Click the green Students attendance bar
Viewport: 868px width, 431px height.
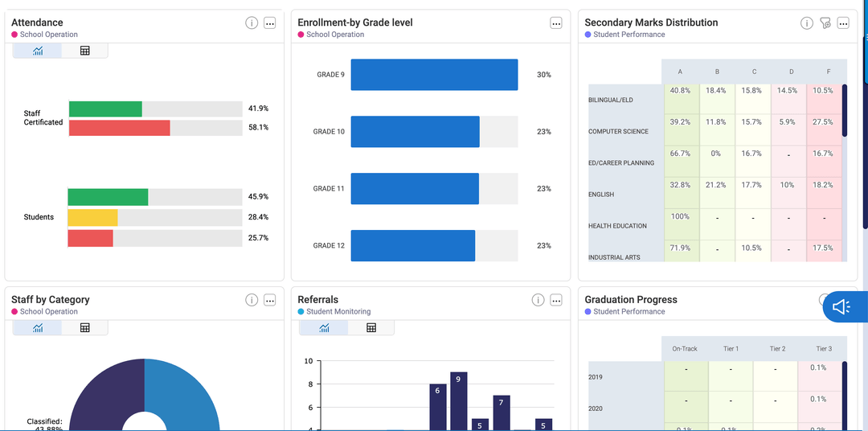(108, 197)
